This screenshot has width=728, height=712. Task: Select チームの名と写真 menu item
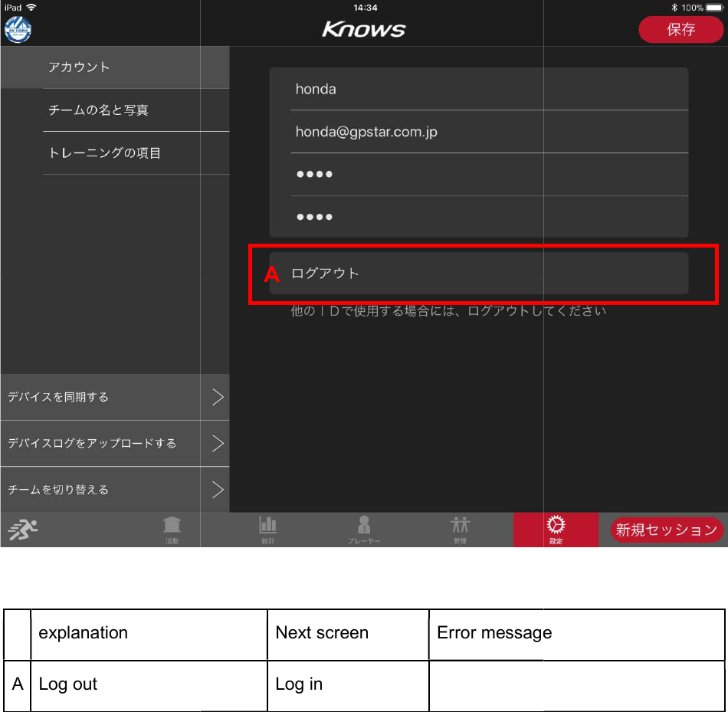pos(115,110)
